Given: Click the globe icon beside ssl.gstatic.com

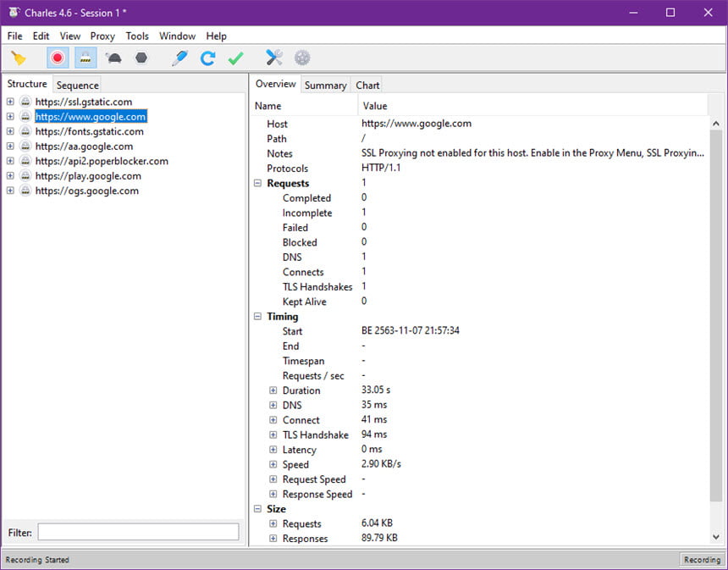Looking at the screenshot, I should pos(25,102).
